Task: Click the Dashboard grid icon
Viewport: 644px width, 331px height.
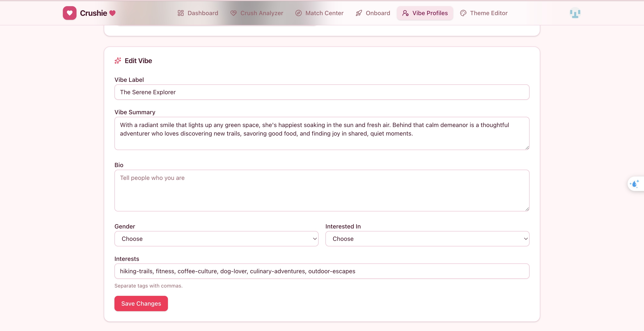Action: click(x=180, y=13)
